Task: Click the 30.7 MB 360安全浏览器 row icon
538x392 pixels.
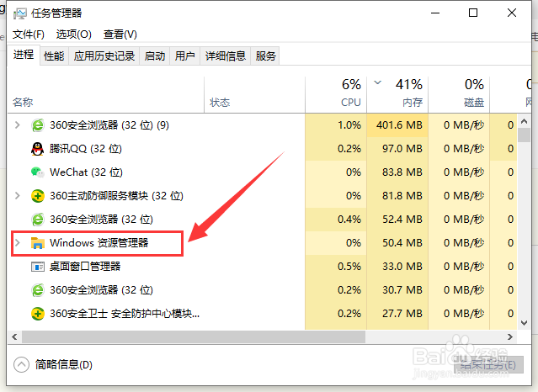Action: point(37,290)
